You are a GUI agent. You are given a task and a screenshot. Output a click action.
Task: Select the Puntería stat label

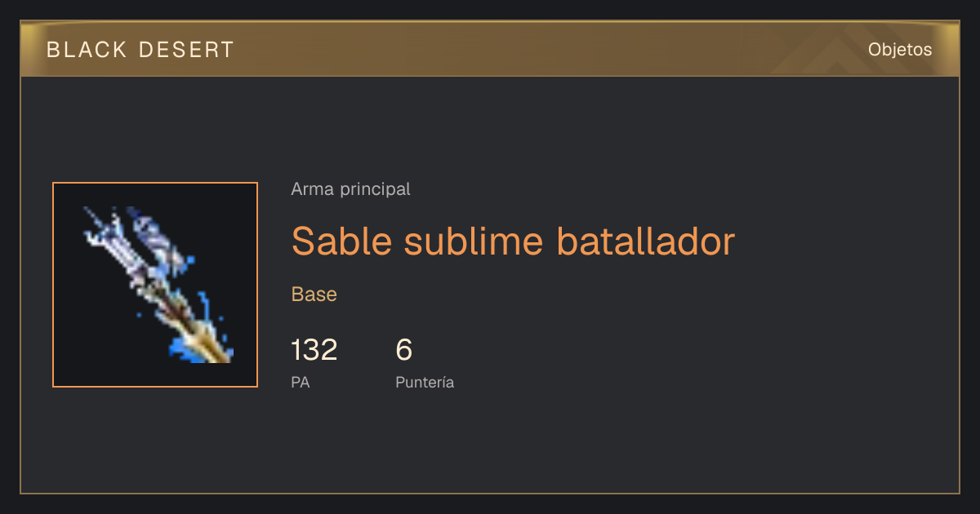pos(425,382)
